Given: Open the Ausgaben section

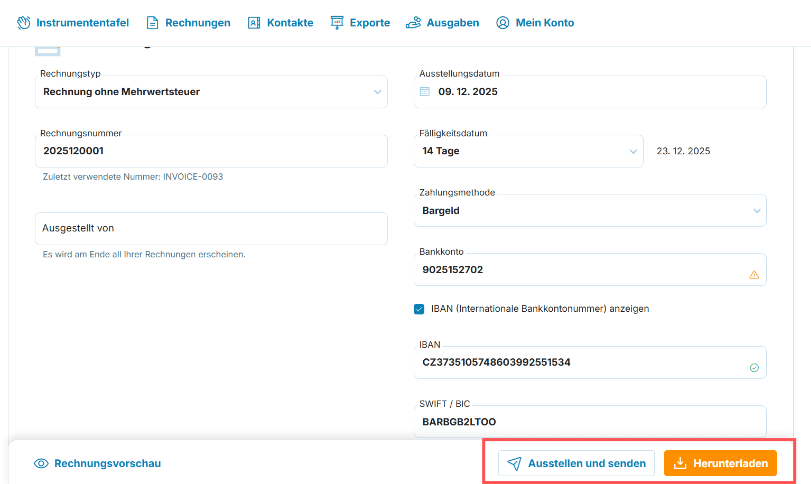Looking at the screenshot, I should pos(443,23).
